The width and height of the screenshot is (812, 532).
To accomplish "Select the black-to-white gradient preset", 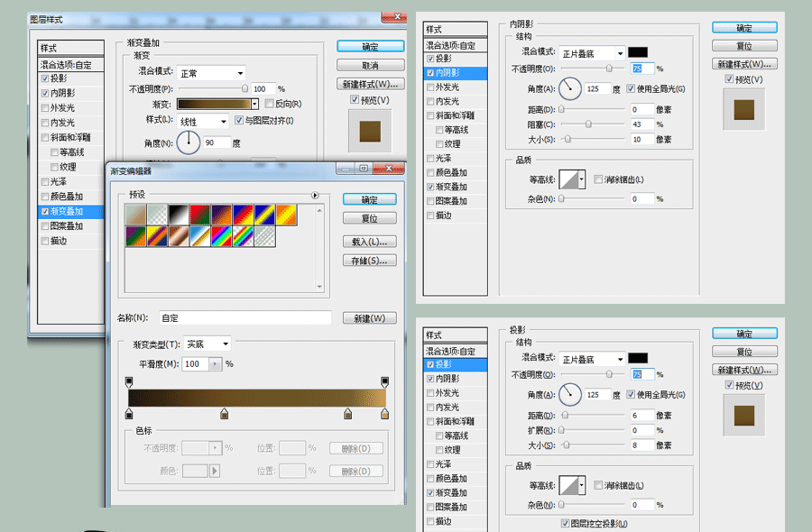I will point(178,215).
